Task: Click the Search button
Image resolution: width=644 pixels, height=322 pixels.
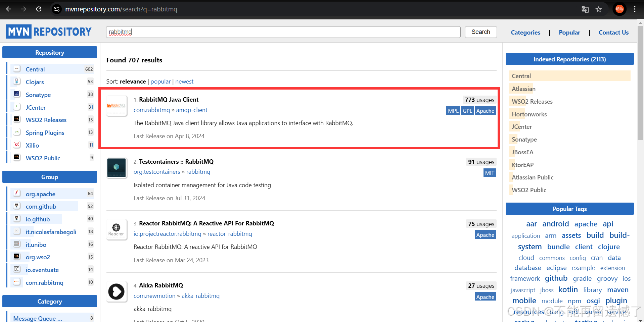Action: click(x=480, y=32)
